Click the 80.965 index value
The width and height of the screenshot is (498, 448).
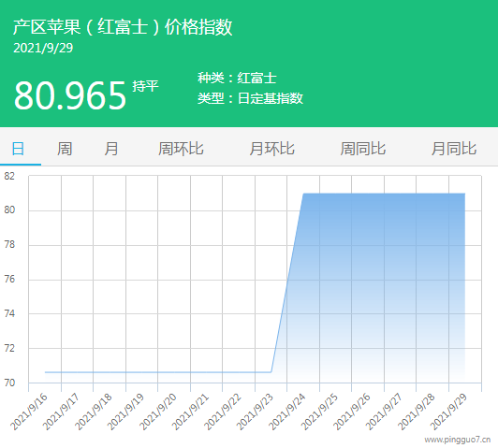tap(70, 95)
